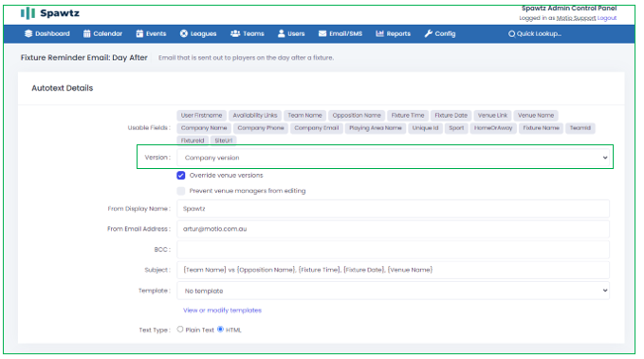
Task: Click the Leagues ball icon
Action: click(x=184, y=34)
